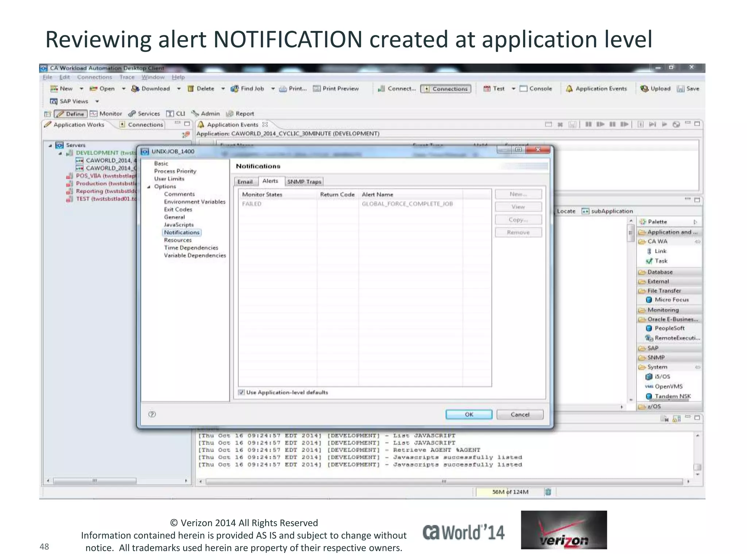Screen dimensions: 747x560
Task: Switch to the Email tab
Action: pyautogui.click(x=245, y=182)
